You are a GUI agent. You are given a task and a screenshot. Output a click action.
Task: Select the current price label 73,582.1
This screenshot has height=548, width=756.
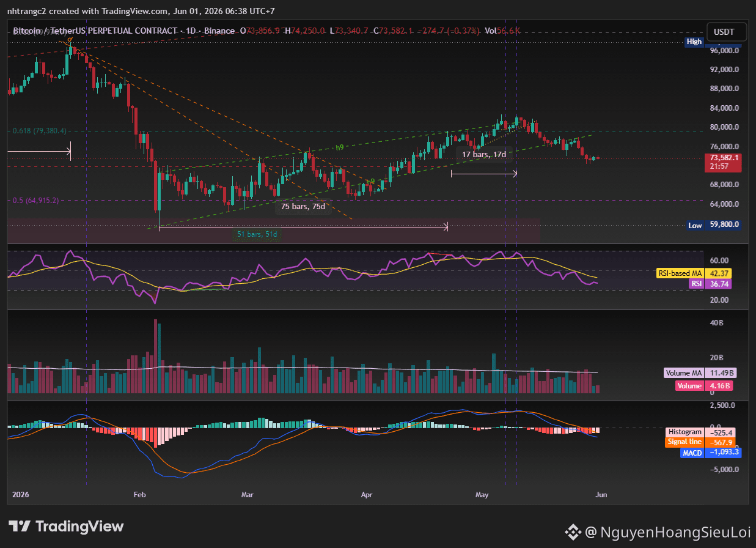coord(723,158)
